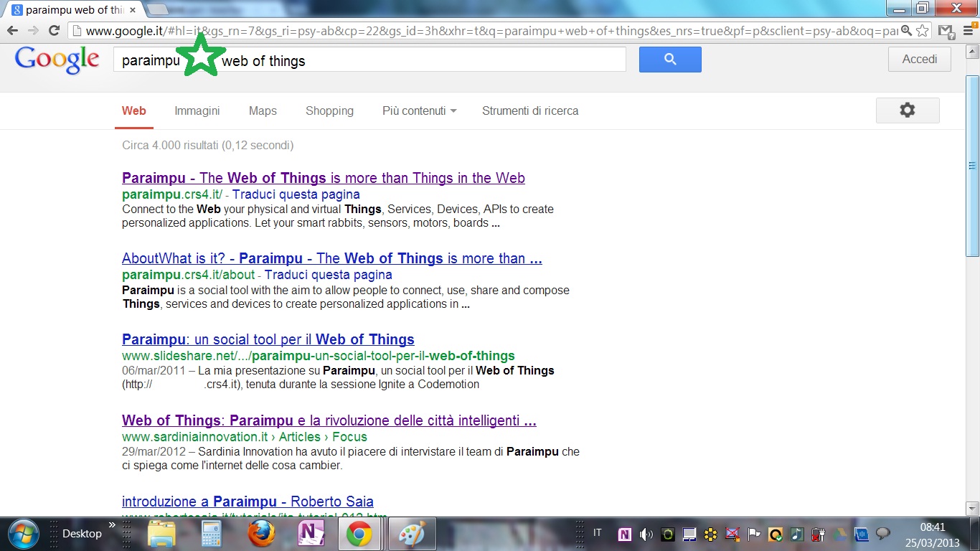This screenshot has width=980, height=551.
Task: Click Traduci questa pagina for paraimpu.crs4.it/about
Action: pos(329,275)
